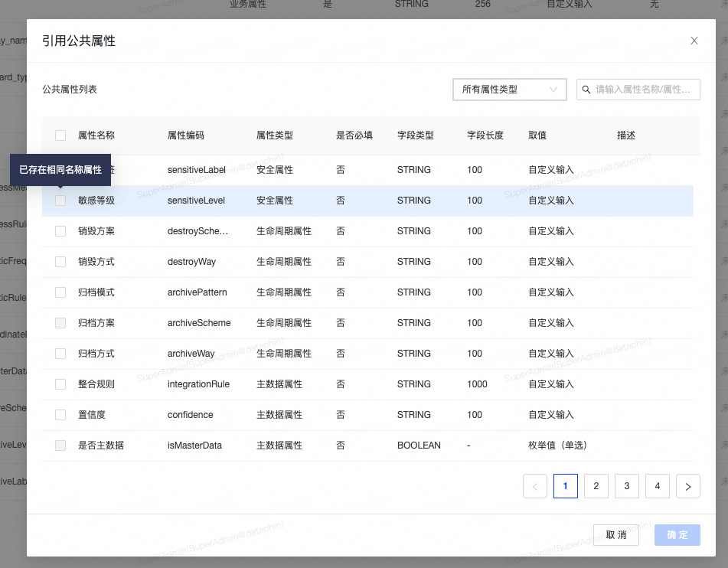Close the 引用公共属性 dialog with the X

pos(694,41)
